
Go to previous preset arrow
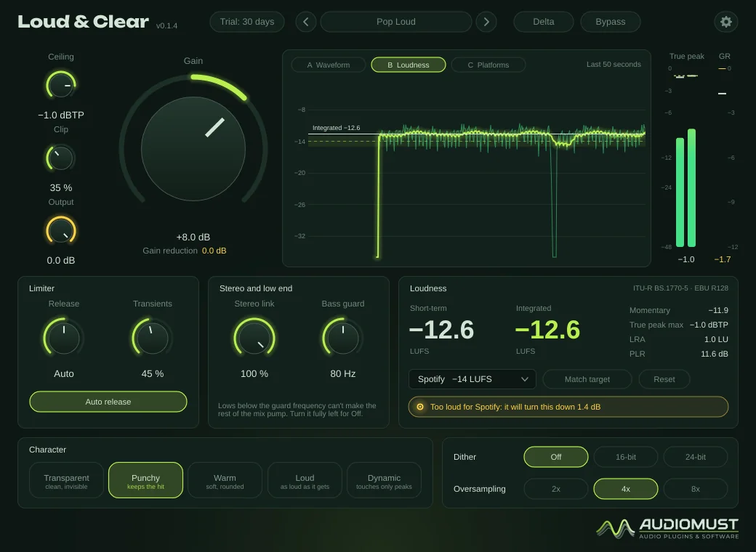[x=306, y=22]
